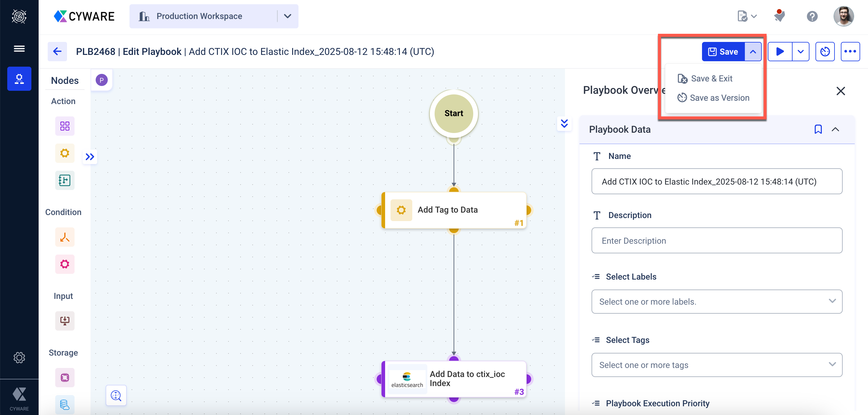This screenshot has height=415, width=868.
Task: Click the blue Save button
Action: [x=723, y=52]
